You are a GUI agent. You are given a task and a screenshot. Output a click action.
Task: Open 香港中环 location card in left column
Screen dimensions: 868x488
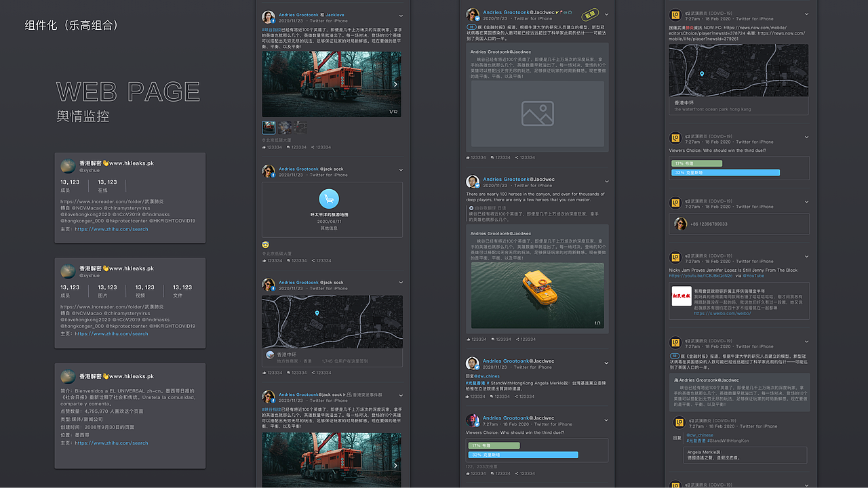(332, 358)
